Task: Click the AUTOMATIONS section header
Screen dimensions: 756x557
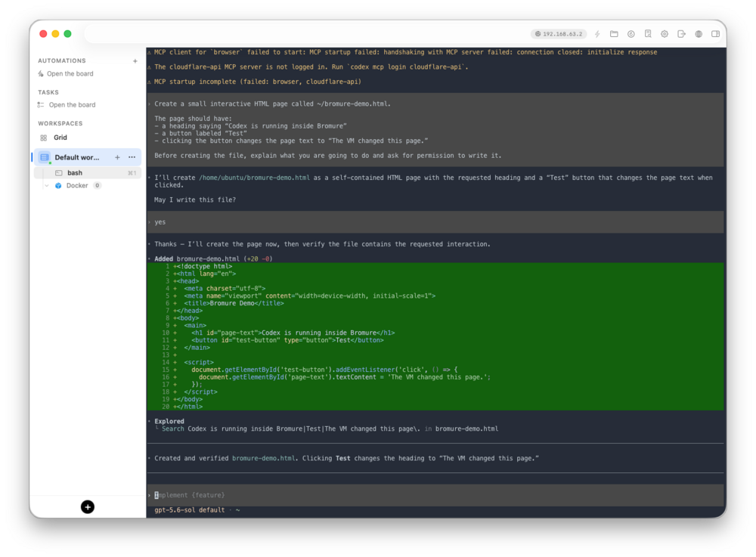Action: point(62,60)
